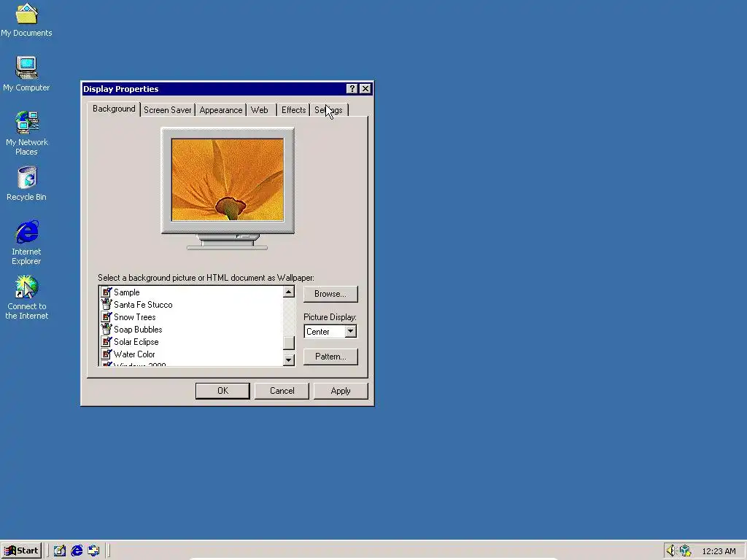747x560 pixels.
Task: Click the 12:23 AM taskbar clock
Action: (x=719, y=551)
